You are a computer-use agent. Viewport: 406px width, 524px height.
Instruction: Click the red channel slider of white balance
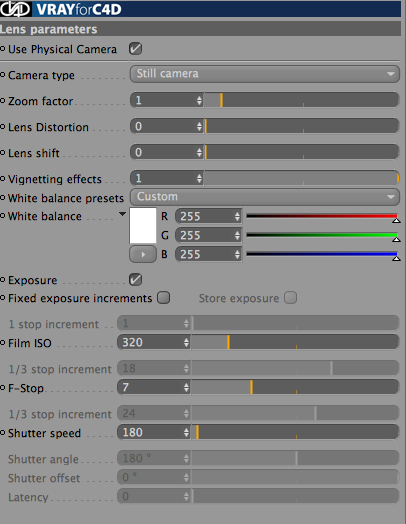tap(322, 217)
